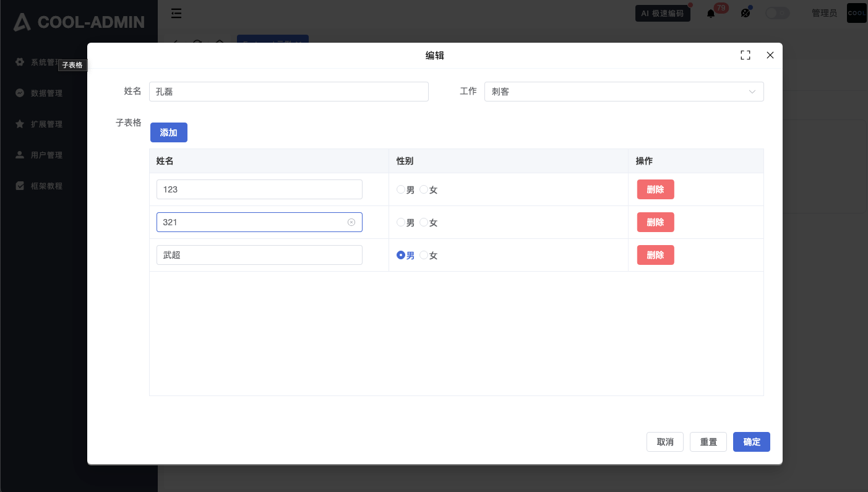Flip the switch in the top header bar
868x492 pixels.
(777, 13)
